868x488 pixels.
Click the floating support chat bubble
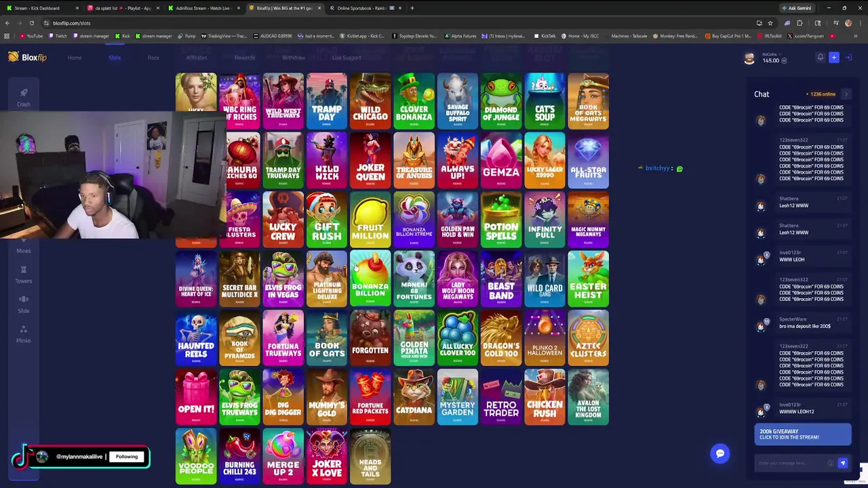click(x=720, y=453)
